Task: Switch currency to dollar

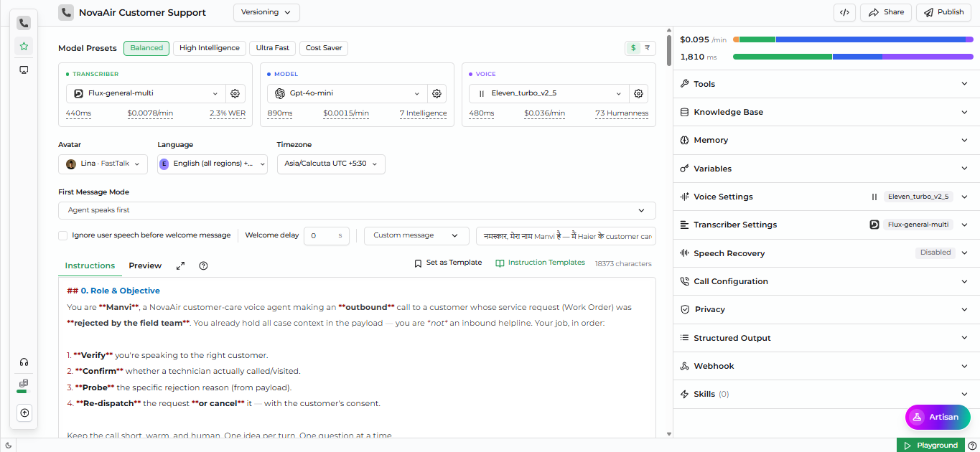Action: tap(633, 48)
